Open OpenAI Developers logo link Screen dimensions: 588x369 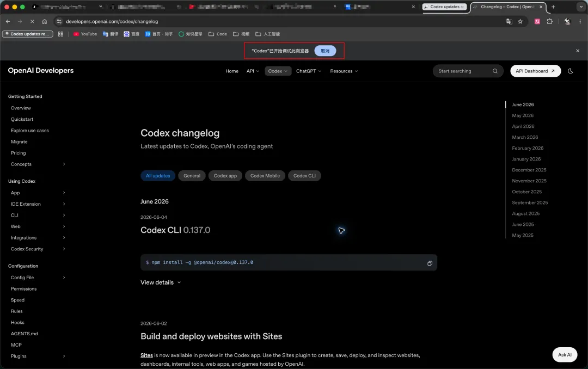(x=41, y=71)
